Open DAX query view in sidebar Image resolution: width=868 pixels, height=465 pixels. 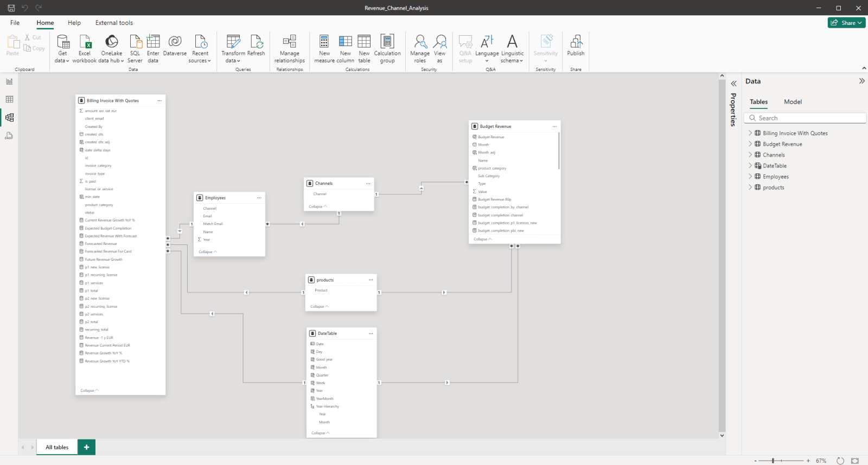(x=9, y=135)
